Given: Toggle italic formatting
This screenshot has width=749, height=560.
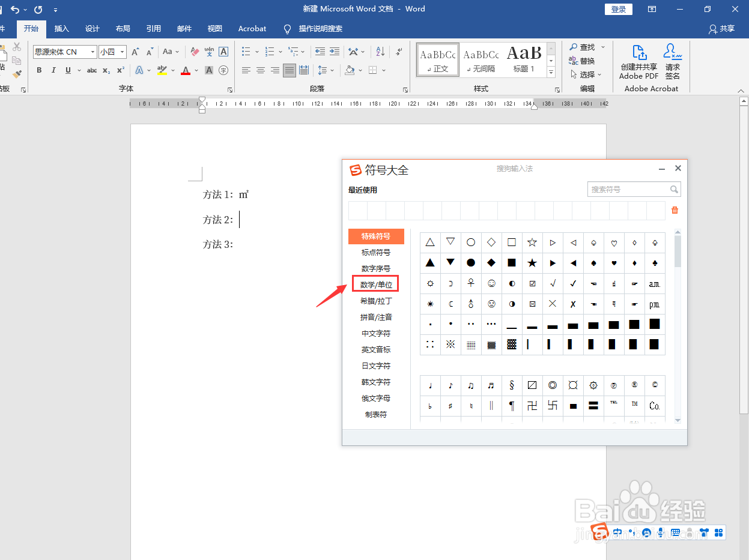Looking at the screenshot, I should (53, 70).
